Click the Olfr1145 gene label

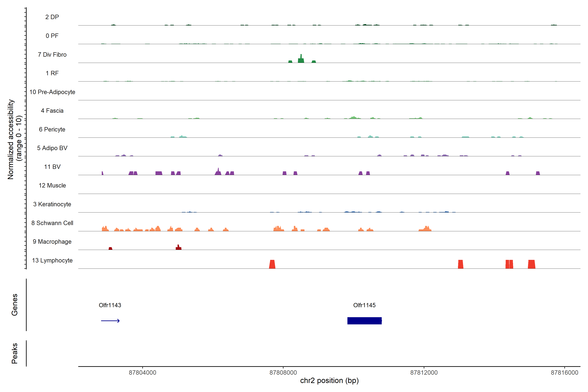pos(364,305)
